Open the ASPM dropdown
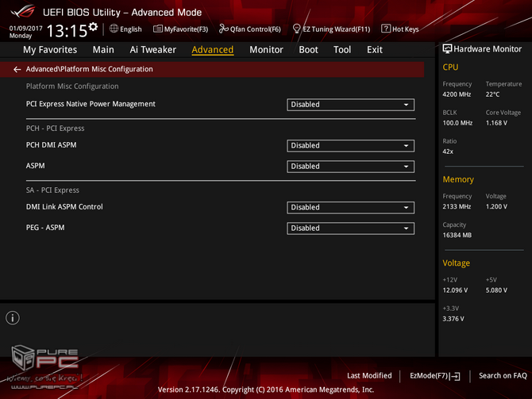Image resolution: width=532 pixels, height=399 pixels. click(350, 167)
